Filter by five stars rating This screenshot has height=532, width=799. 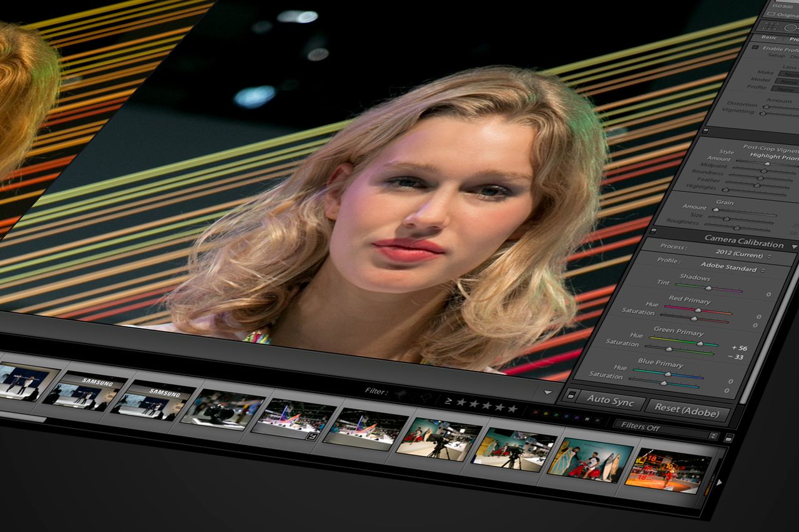[512, 409]
